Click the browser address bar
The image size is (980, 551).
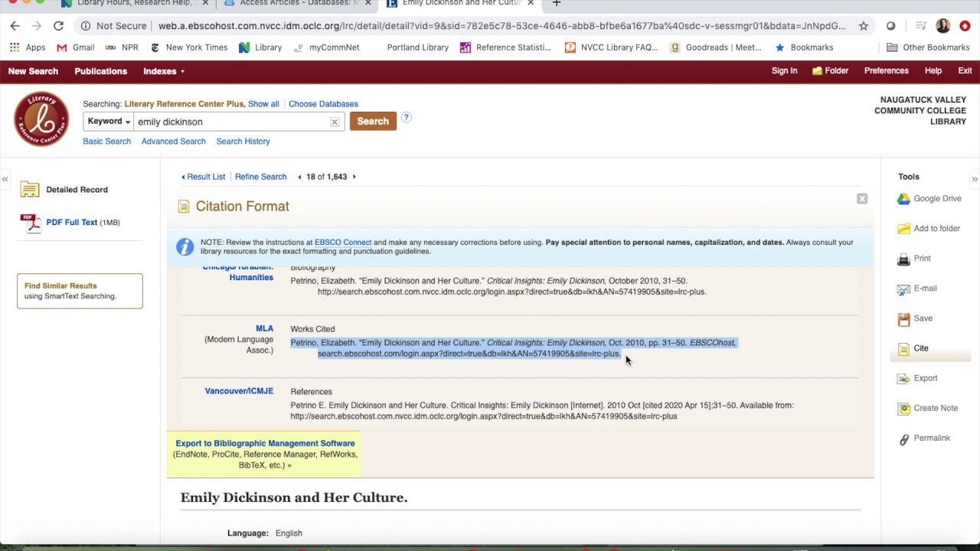pyautogui.click(x=501, y=26)
